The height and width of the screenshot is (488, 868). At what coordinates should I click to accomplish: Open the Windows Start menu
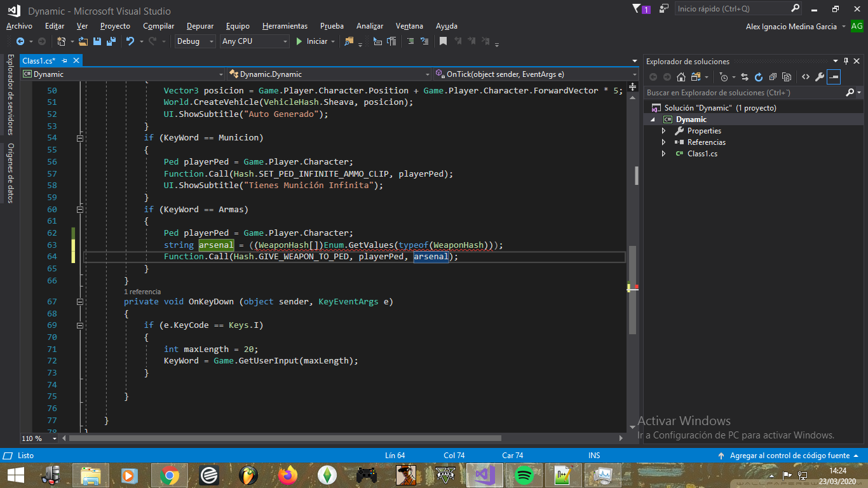[16, 475]
